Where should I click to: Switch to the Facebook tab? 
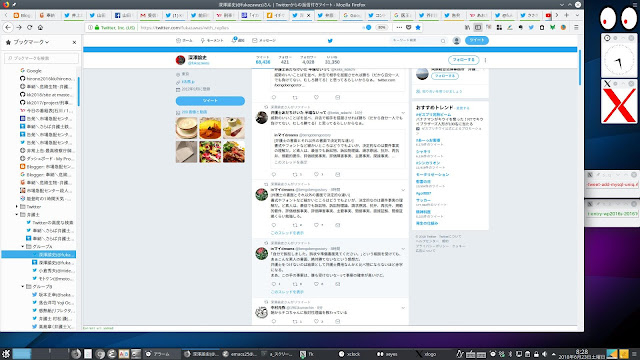124,15
